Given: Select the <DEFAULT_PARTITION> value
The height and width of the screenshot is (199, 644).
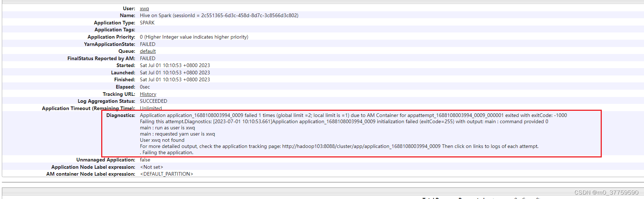Looking at the screenshot, I should pyautogui.click(x=166, y=174).
